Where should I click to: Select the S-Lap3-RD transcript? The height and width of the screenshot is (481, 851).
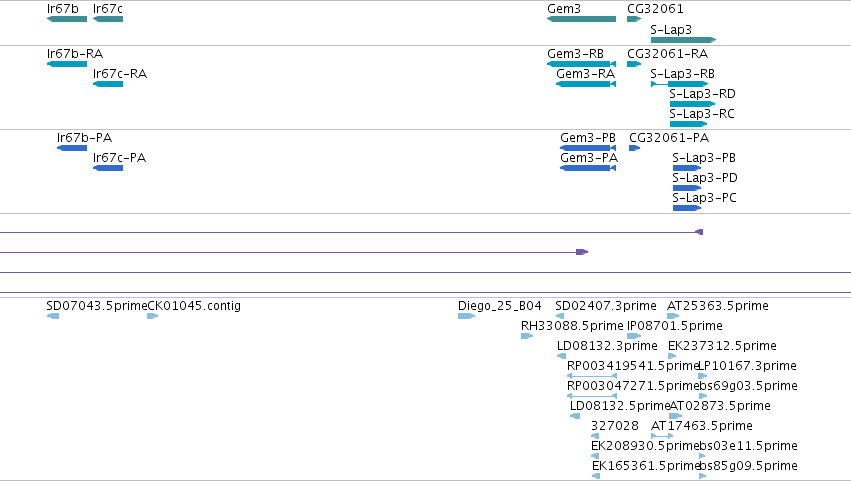[693, 104]
